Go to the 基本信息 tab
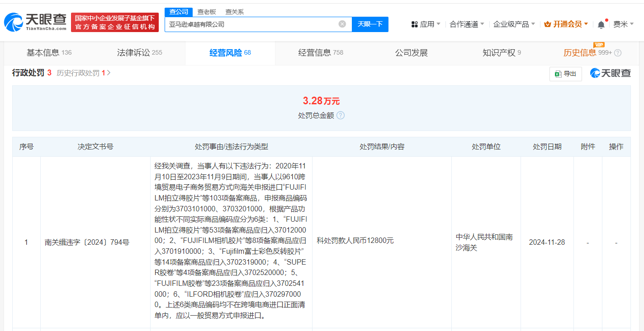This screenshot has width=644, height=331. click(49, 53)
